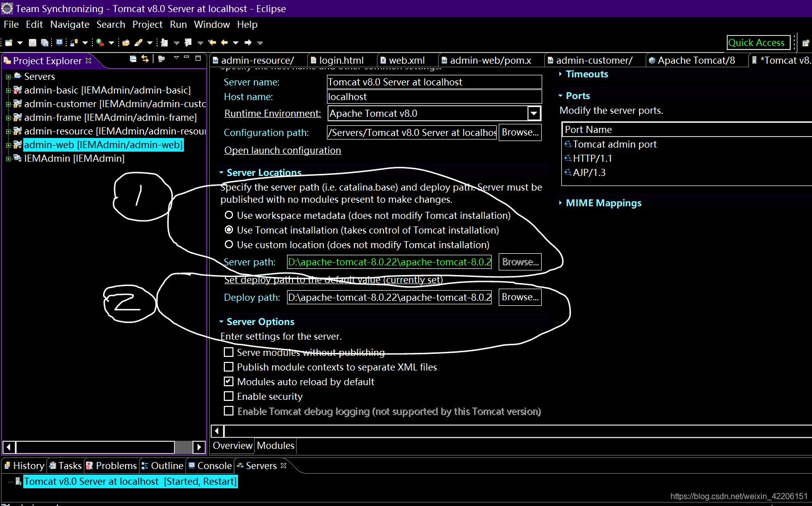
Task: Open the Runtime Environment dropdown
Action: coord(534,113)
